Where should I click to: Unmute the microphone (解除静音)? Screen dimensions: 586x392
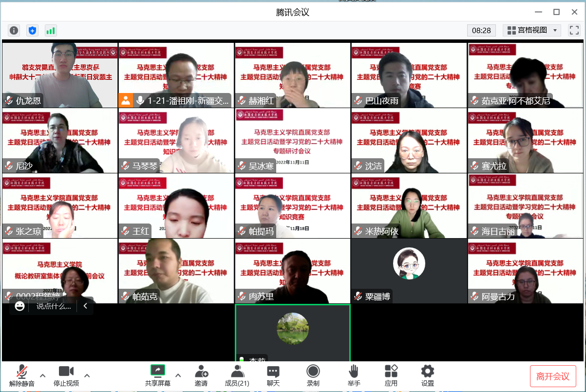(x=22, y=376)
